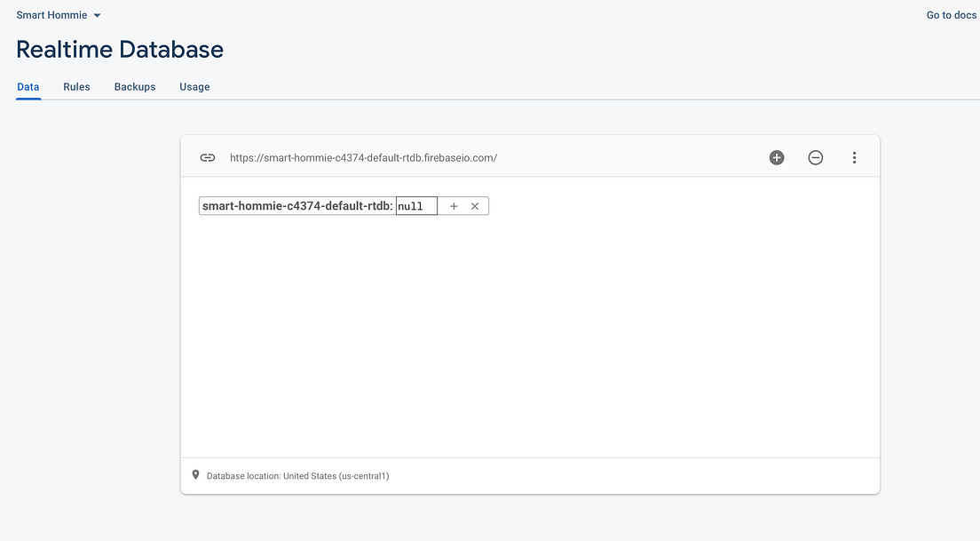Expand the Smart Hommie project dropdown arrow
980x541 pixels.
click(97, 14)
